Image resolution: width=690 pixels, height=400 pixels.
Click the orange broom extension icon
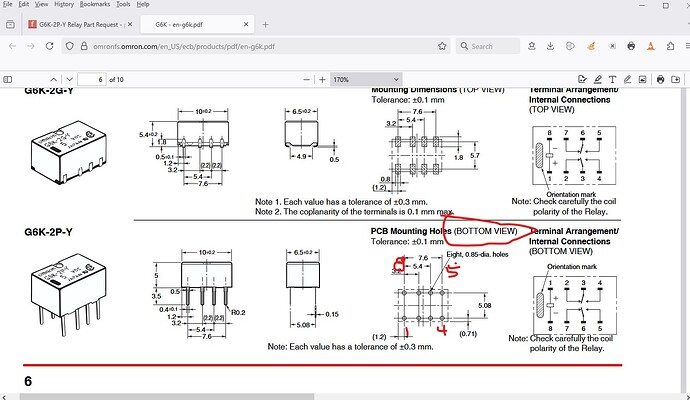[591, 46]
